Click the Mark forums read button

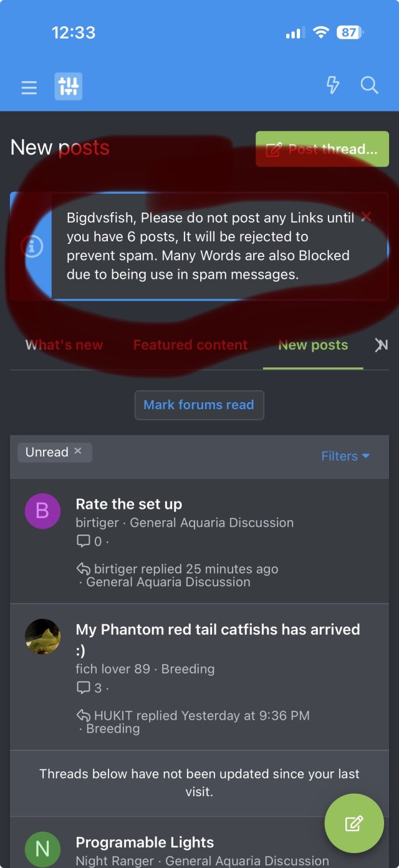(199, 405)
